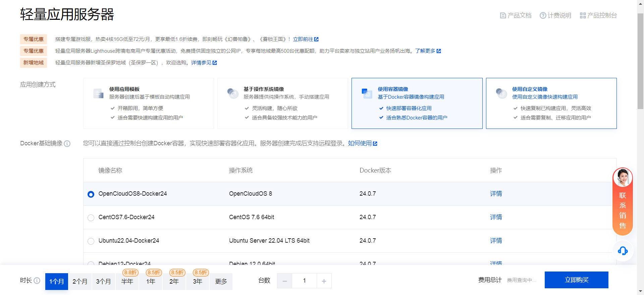Select the CentOS7.6-Docker24 radio button

91,218
